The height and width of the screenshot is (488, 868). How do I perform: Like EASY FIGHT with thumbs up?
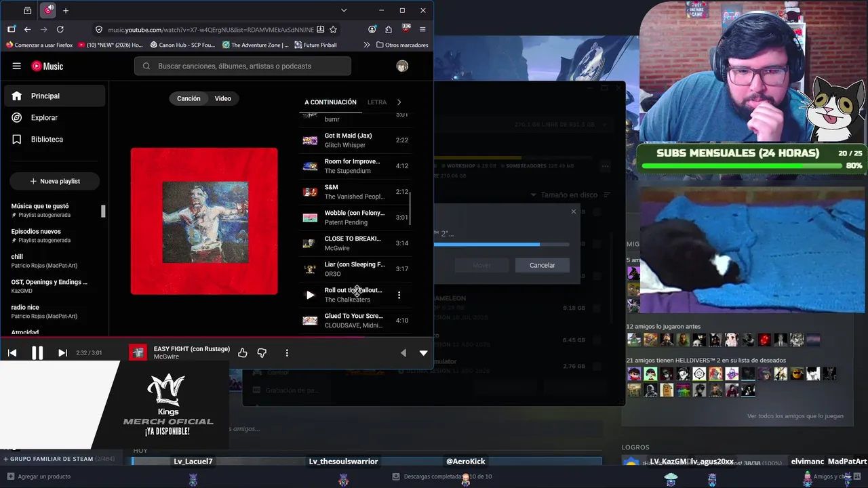(243, 352)
